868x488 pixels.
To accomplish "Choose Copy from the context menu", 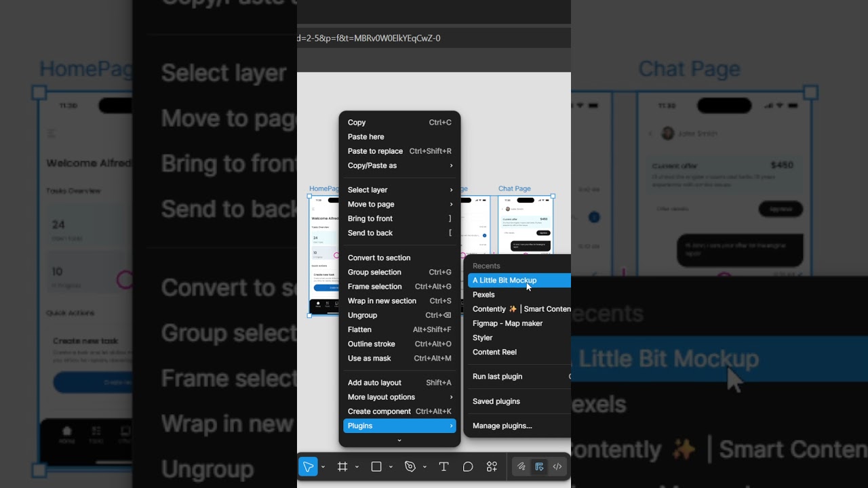I will [399, 123].
